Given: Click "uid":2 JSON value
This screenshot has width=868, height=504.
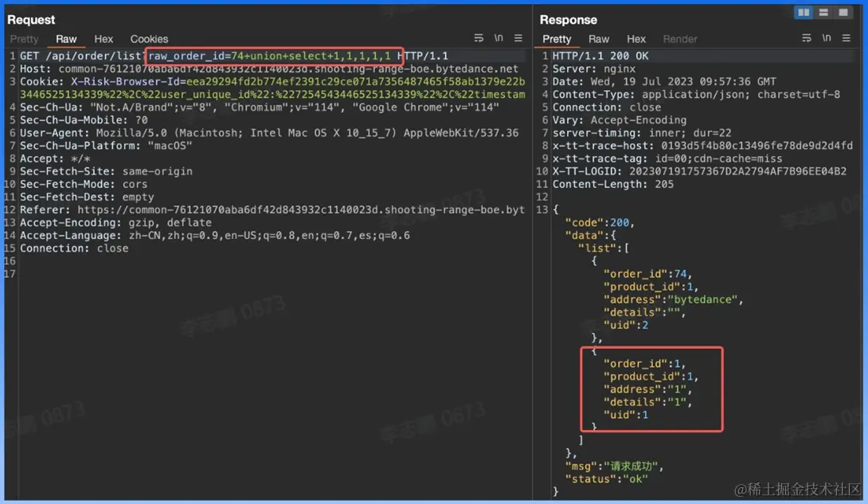Looking at the screenshot, I should point(626,325).
